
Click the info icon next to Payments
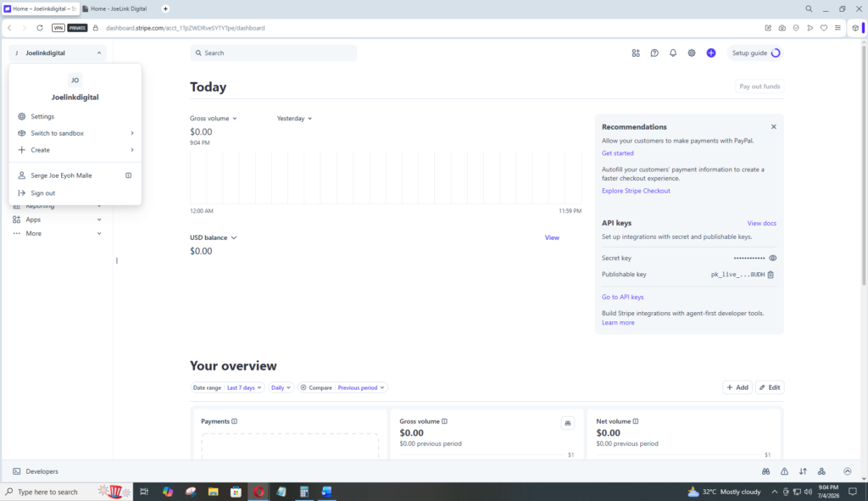[235, 421]
